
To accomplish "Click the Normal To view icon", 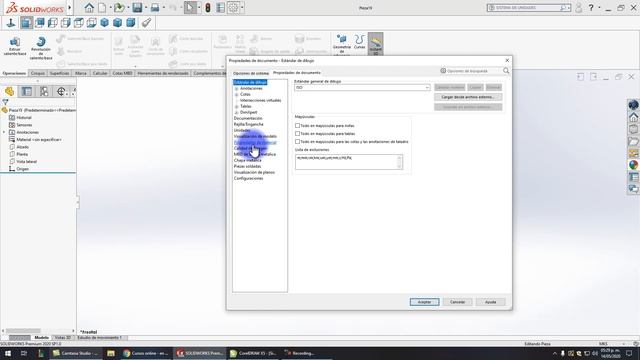I will pos(11,23).
